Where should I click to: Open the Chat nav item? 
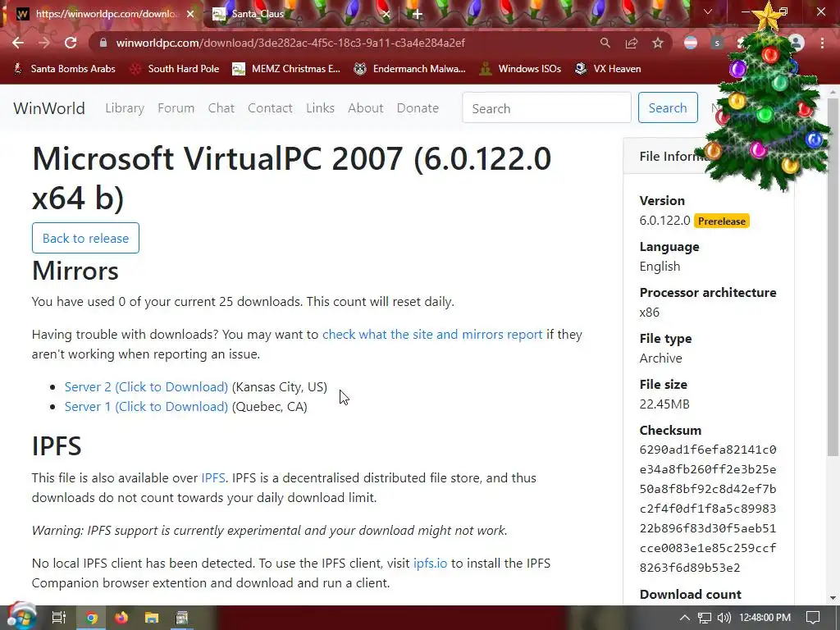pyautogui.click(x=221, y=108)
